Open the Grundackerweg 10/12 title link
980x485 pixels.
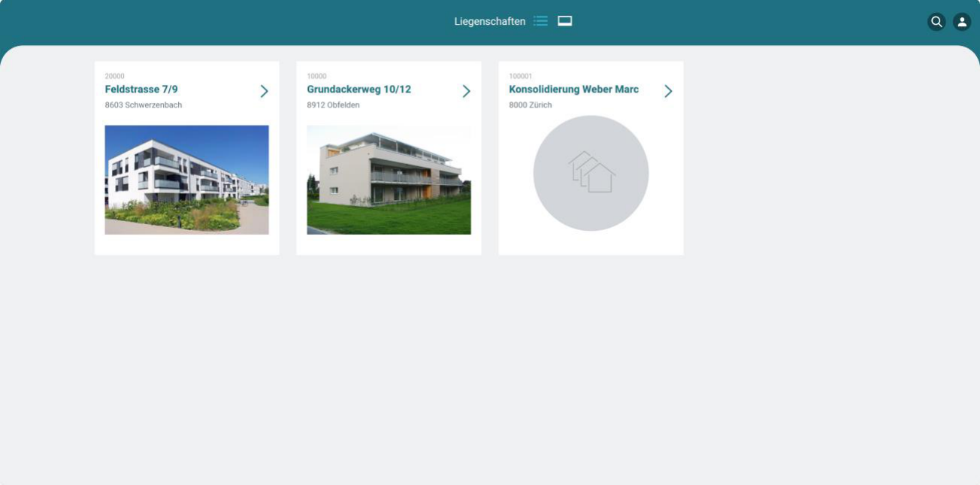(359, 89)
